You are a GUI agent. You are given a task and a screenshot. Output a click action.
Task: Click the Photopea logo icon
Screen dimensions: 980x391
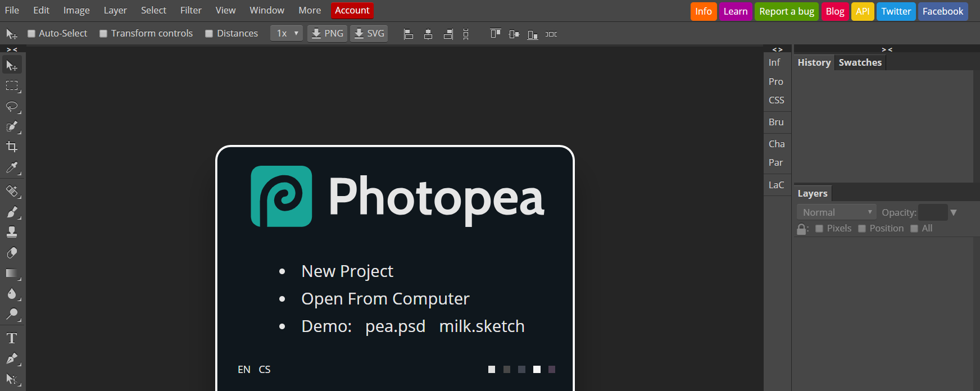click(282, 196)
